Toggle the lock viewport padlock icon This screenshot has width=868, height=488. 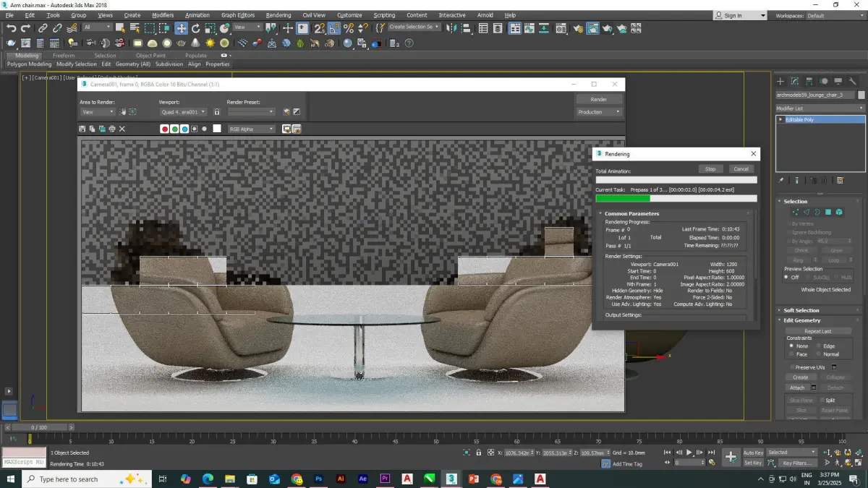[x=217, y=112]
